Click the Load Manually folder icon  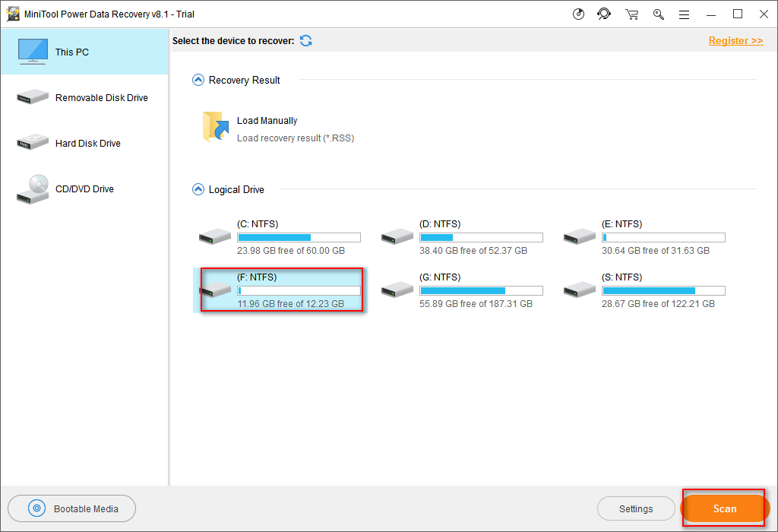click(x=216, y=127)
